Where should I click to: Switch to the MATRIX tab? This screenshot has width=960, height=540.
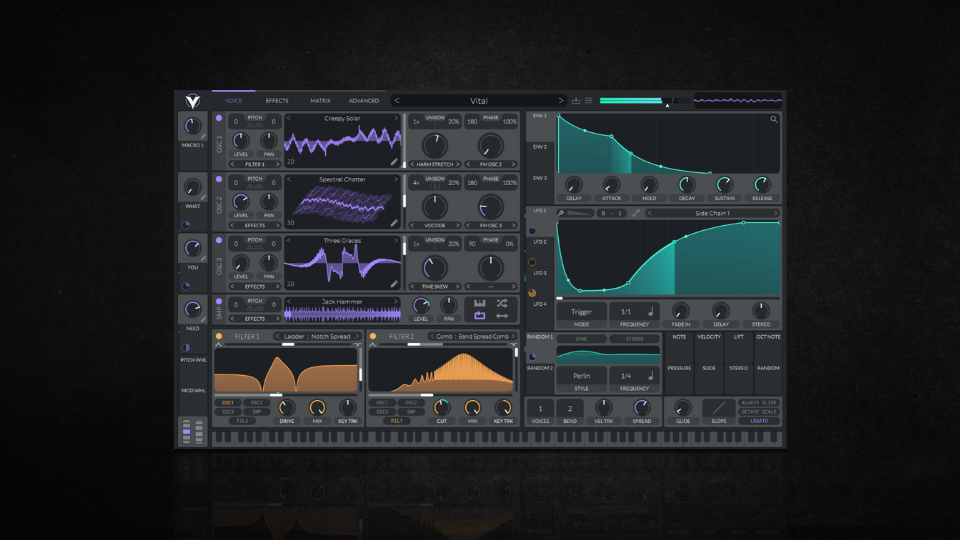(320, 100)
